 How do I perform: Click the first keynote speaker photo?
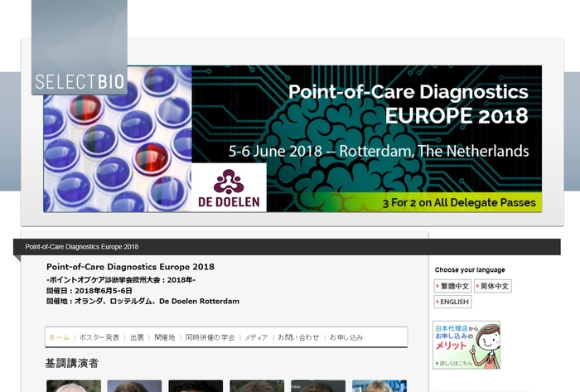(73, 386)
